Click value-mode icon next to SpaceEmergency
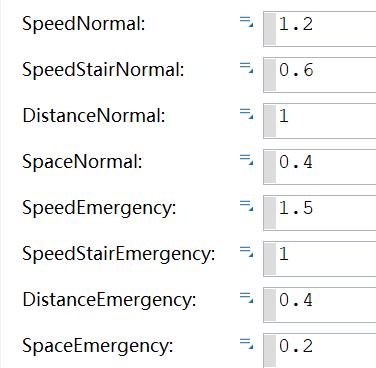The height and width of the screenshot is (368, 376). tap(246, 344)
